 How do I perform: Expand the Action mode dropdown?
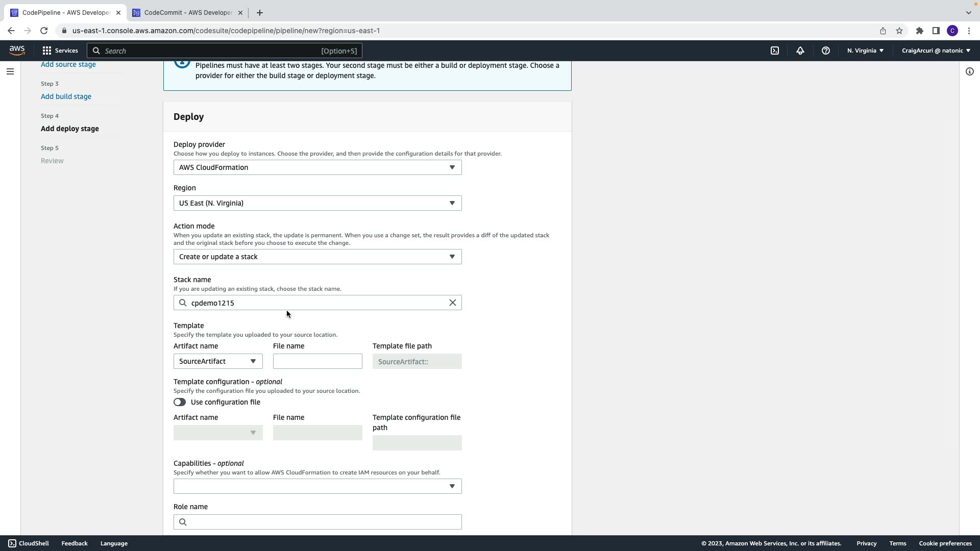[x=317, y=257]
